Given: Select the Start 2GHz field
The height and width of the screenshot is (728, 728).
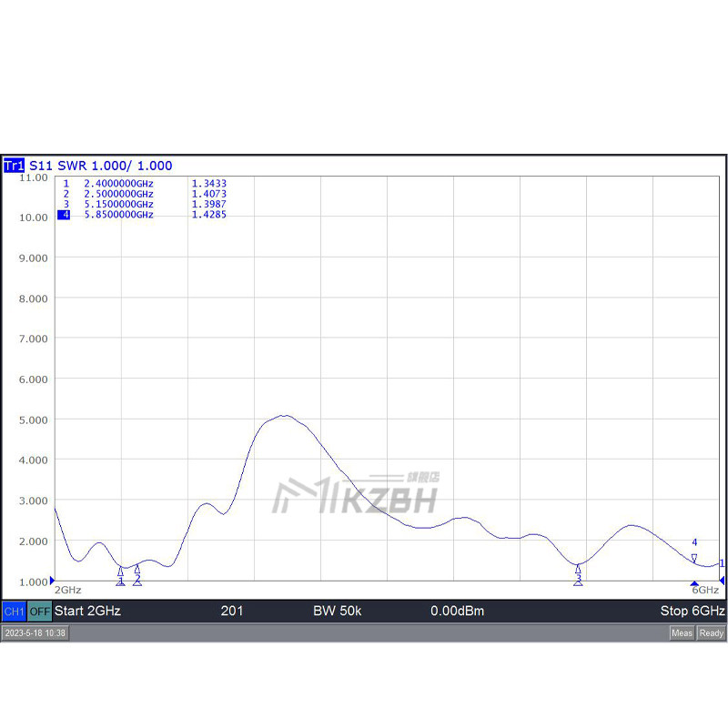Looking at the screenshot, I should pos(87,611).
